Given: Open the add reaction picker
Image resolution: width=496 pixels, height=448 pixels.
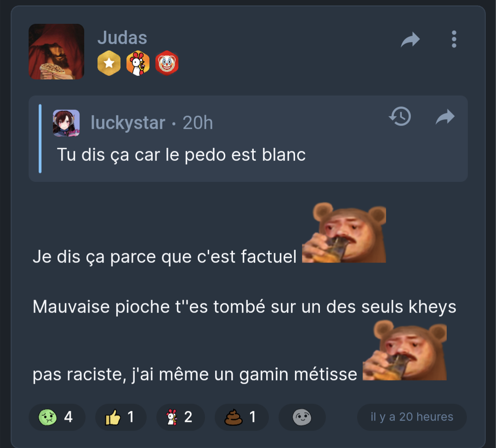Looking at the screenshot, I should (302, 417).
